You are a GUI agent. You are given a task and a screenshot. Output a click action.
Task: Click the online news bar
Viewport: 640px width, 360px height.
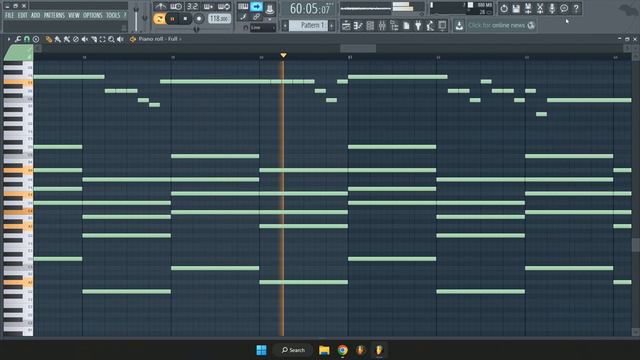501,26
